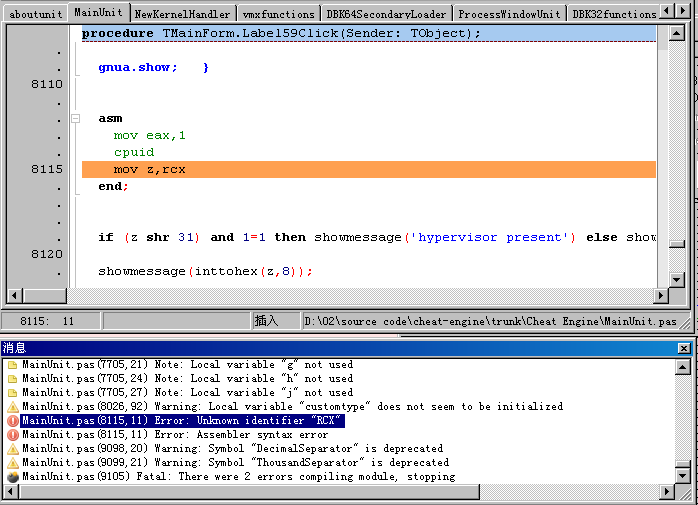Collapse the procedure Label159Click fold marker
The image size is (698, 505).
(x=75, y=33)
